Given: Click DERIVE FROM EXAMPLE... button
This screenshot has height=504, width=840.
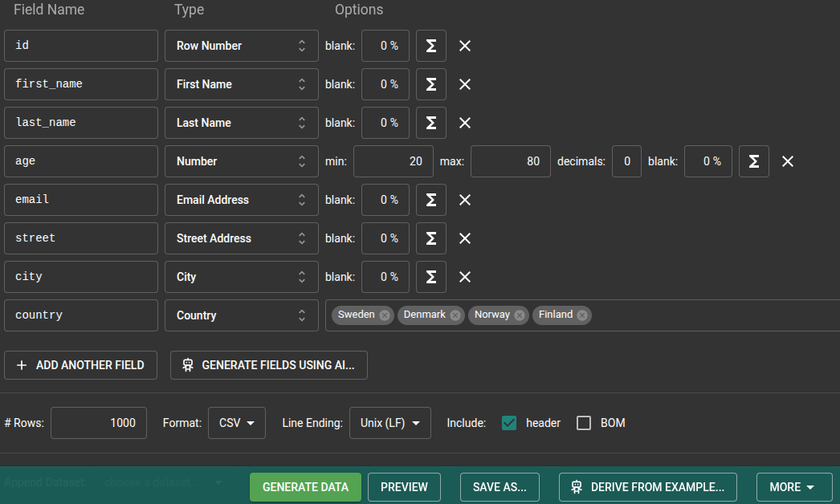Looking at the screenshot, I should coord(648,487).
